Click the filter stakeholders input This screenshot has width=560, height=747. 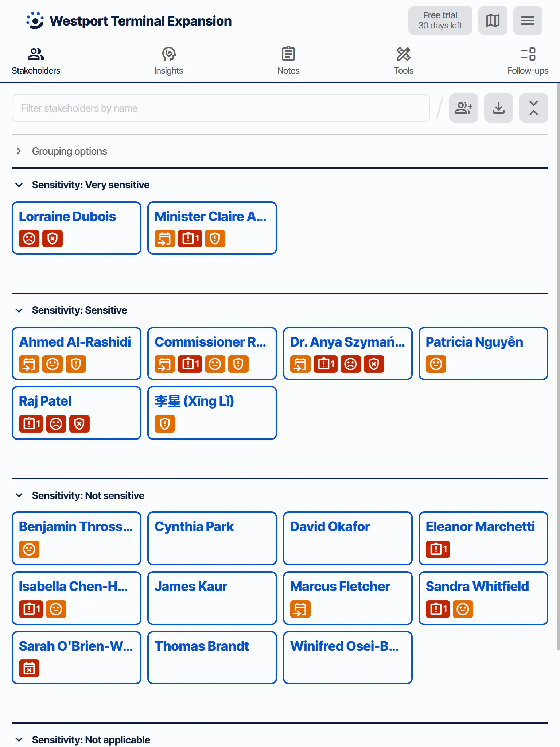click(x=221, y=108)
